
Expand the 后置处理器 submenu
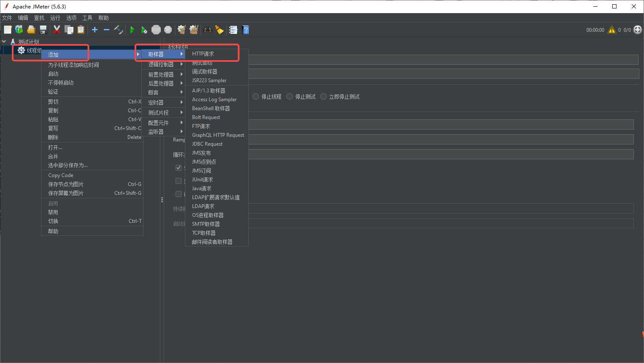pyautogui.click(x=163, y=83)
